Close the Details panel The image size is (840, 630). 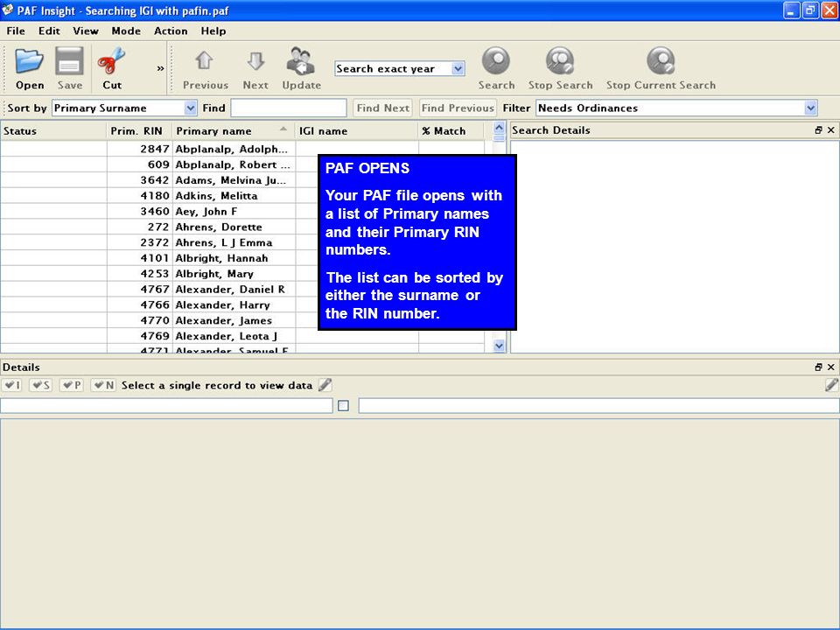pos(831,367)
